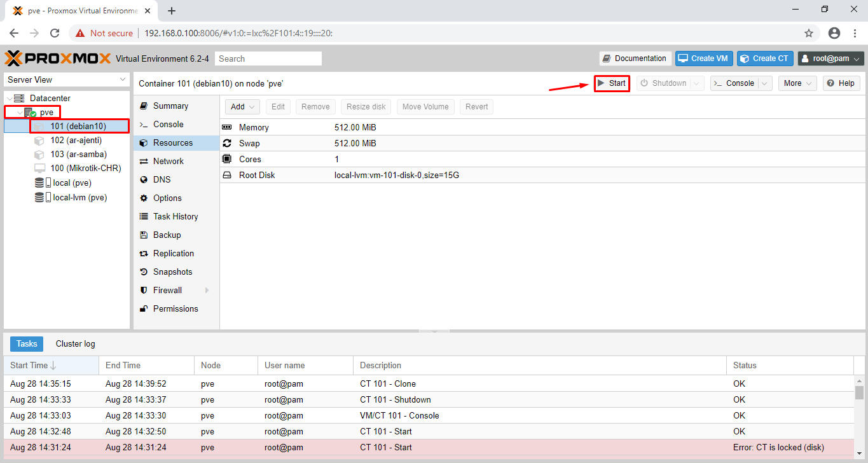868x463 pixels.
Task: Focus the Search input field
Action: (268, 59)
